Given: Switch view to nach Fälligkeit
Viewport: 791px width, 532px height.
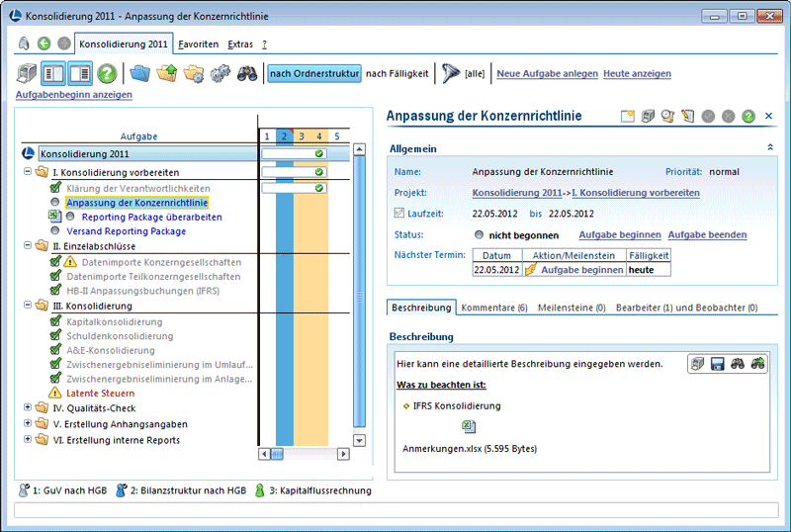Looking at the screenshot, I should pos(397,74).
